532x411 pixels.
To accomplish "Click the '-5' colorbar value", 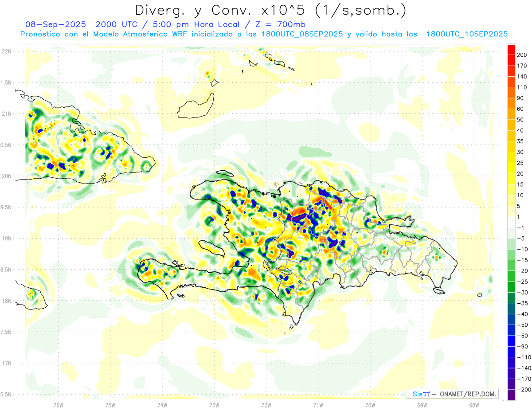I will click(x=521, y=239).
